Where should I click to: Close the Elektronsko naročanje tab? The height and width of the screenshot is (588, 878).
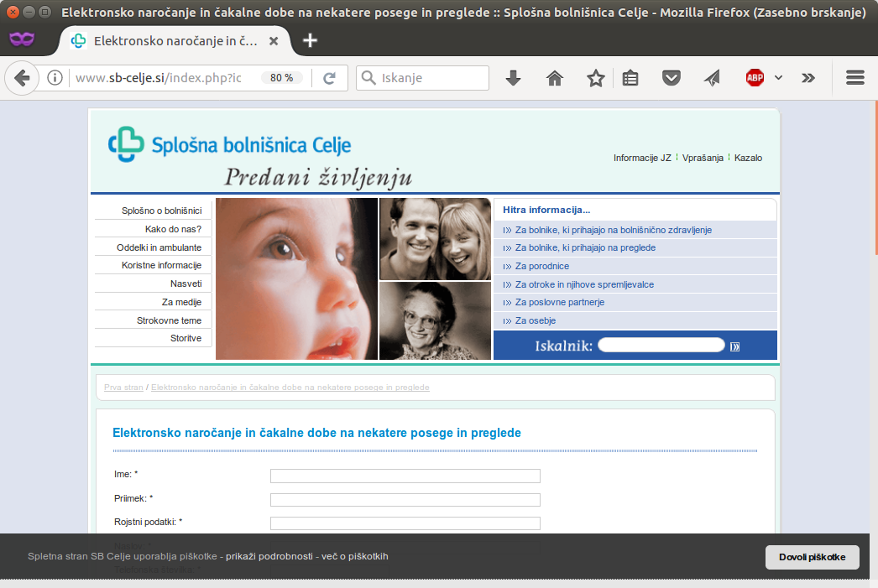[274, 41]
